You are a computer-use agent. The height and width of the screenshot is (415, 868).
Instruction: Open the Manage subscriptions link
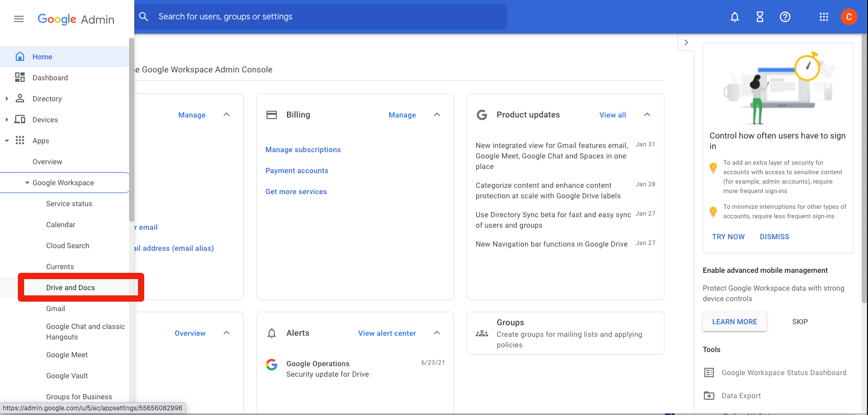303,150
